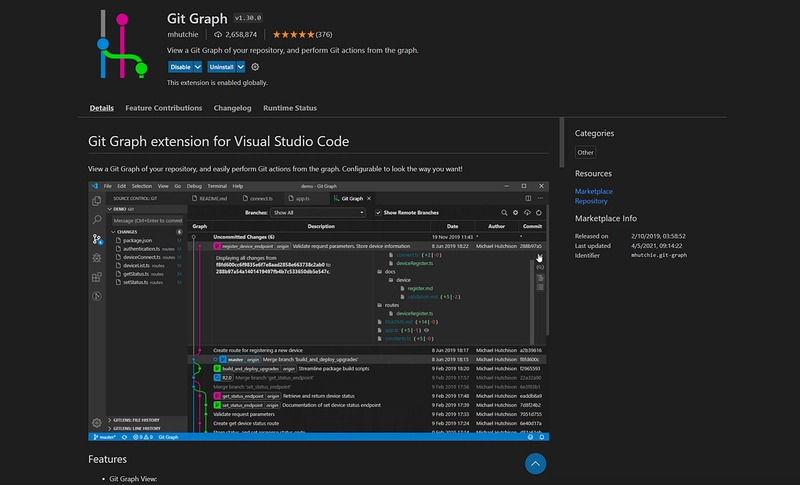This screenshot has width=800, height=485.
Task: Collapse the docs folder in commit details
Action: [387, 272]
